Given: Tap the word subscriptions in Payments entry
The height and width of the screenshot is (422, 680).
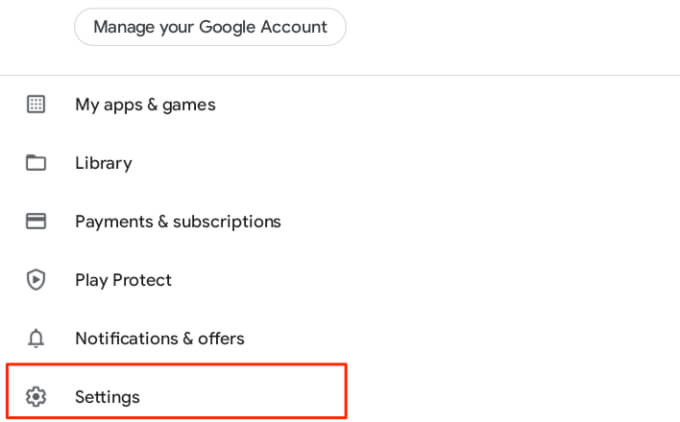Looking at the screenshot, I should point(227,221).
